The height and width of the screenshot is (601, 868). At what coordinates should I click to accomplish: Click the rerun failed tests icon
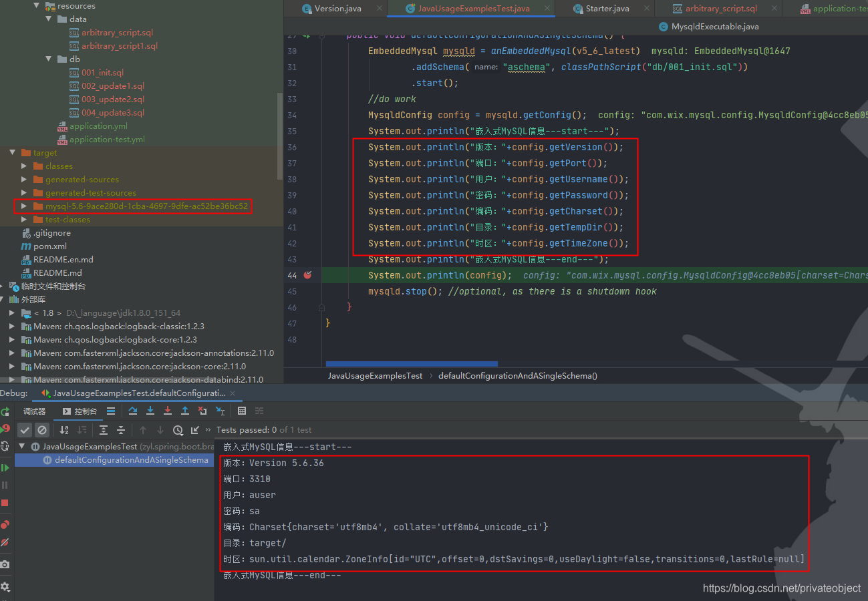(5, 429)
